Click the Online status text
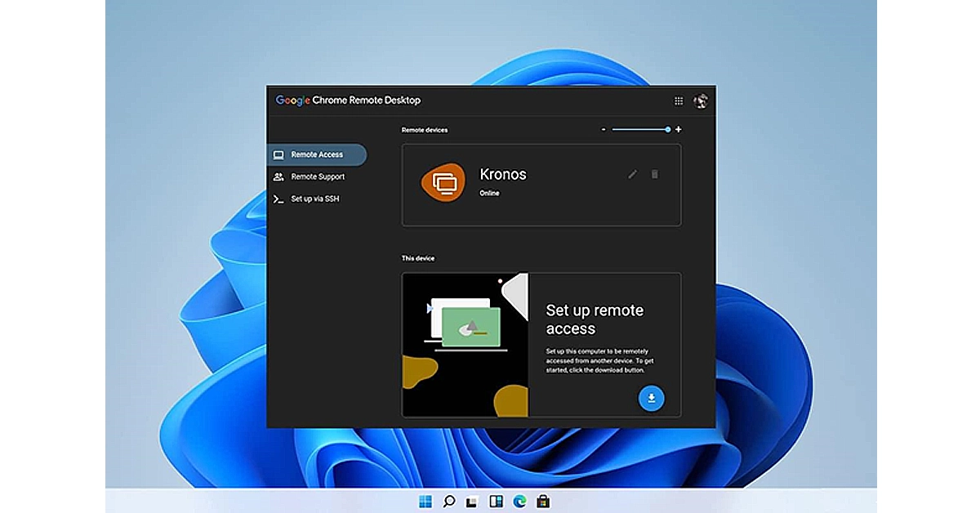 point(489,194)
